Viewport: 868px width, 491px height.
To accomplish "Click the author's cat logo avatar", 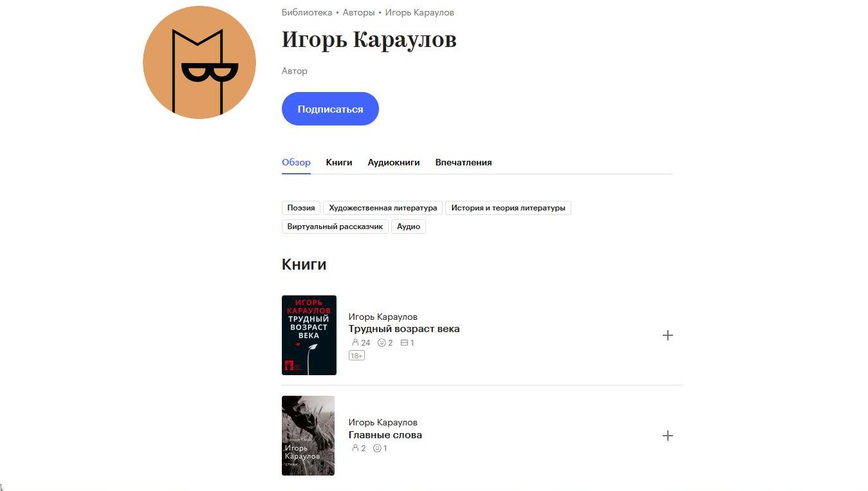I will pyautogui.click(x=199, y=62).
